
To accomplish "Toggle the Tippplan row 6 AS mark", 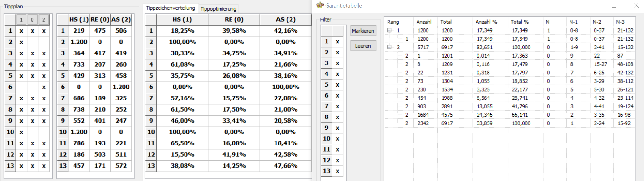I will point(43,87).
